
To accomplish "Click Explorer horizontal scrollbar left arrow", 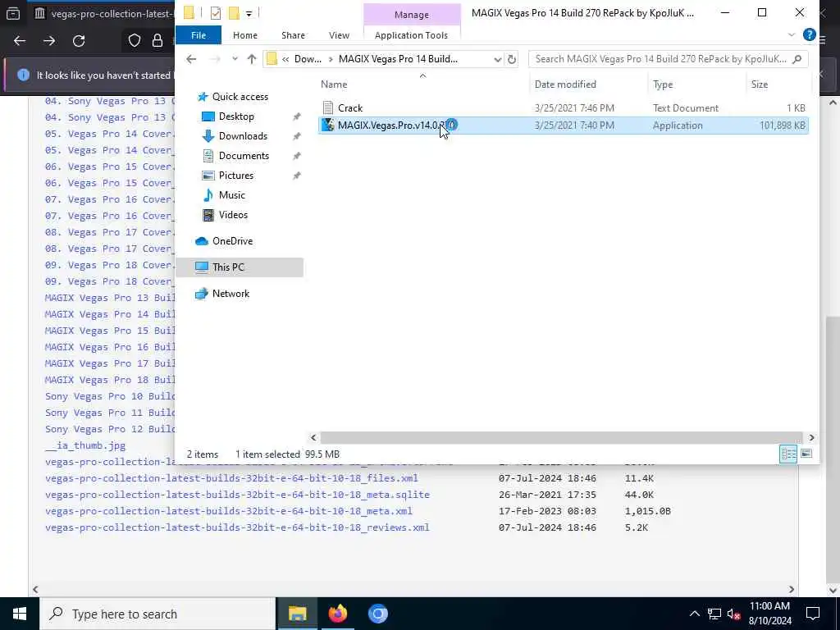I will click(x=313, y=438).
